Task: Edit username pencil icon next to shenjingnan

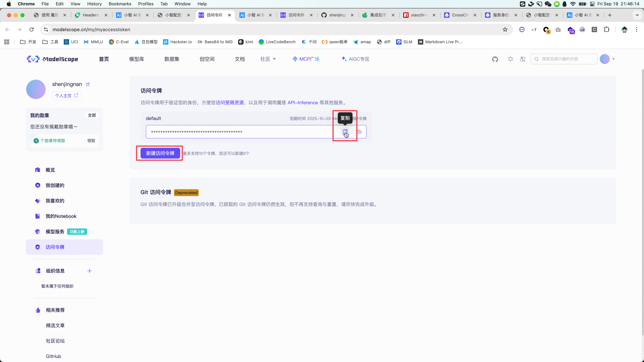Action: point(88,84)
